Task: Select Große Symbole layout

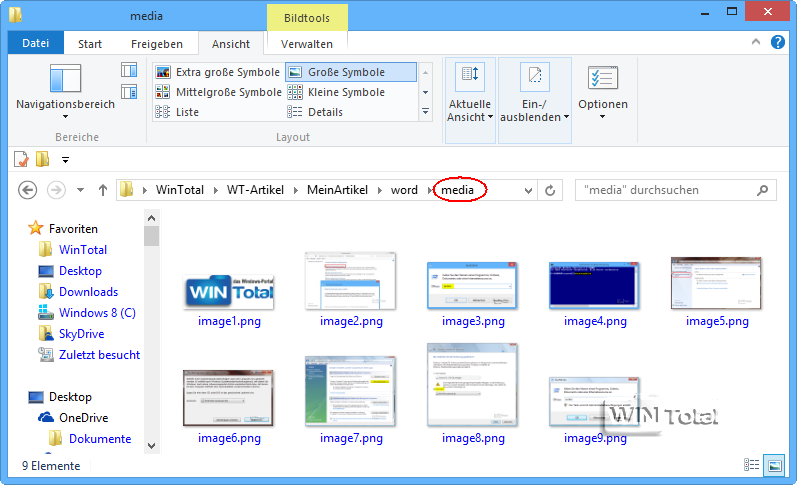Action: [351, 72]
